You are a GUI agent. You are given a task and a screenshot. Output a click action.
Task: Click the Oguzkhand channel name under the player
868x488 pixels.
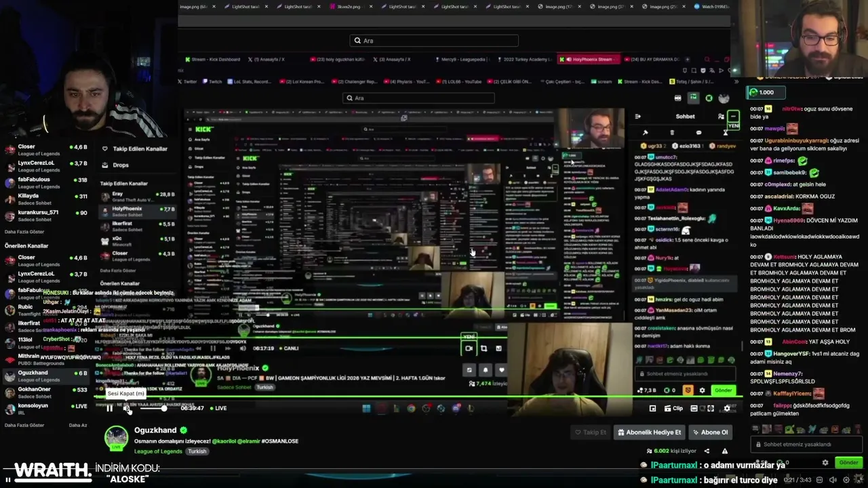point(155,430)
